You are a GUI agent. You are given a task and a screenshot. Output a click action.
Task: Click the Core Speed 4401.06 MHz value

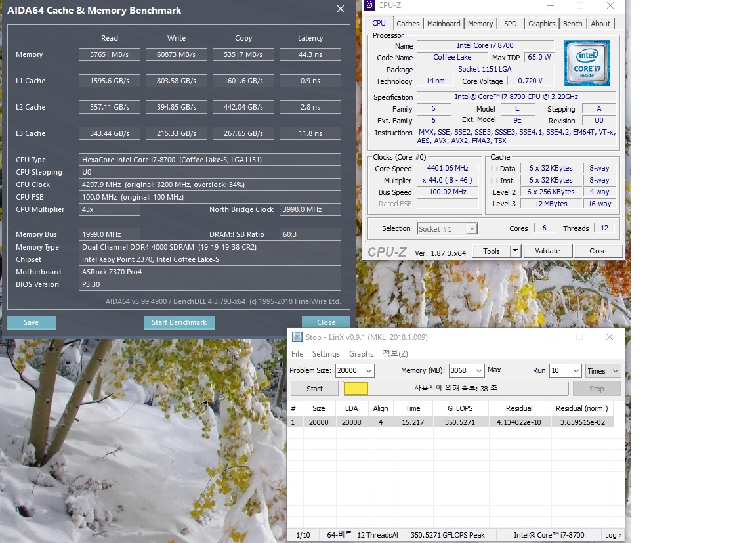point(448,168)
